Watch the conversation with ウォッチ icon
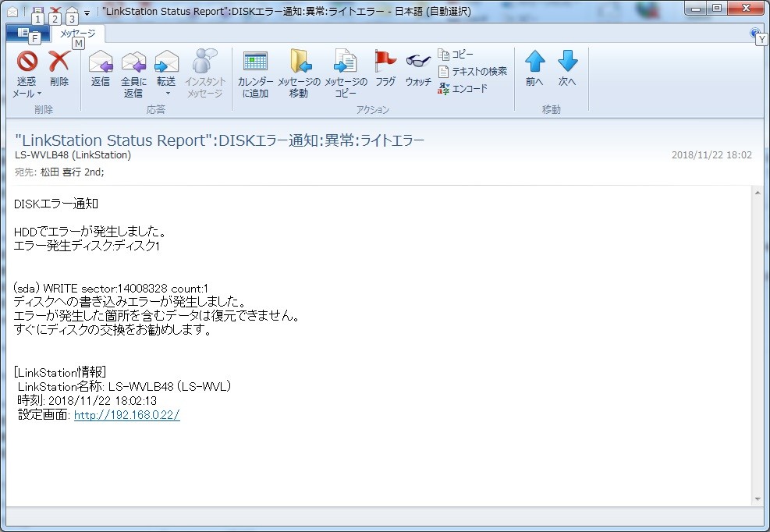Screen dimensions: 770x532 418,61
